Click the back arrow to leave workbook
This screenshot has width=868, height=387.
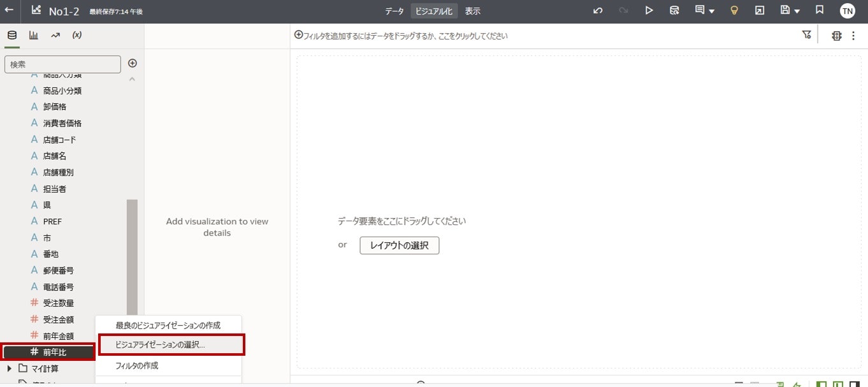[x=10, y=10]
